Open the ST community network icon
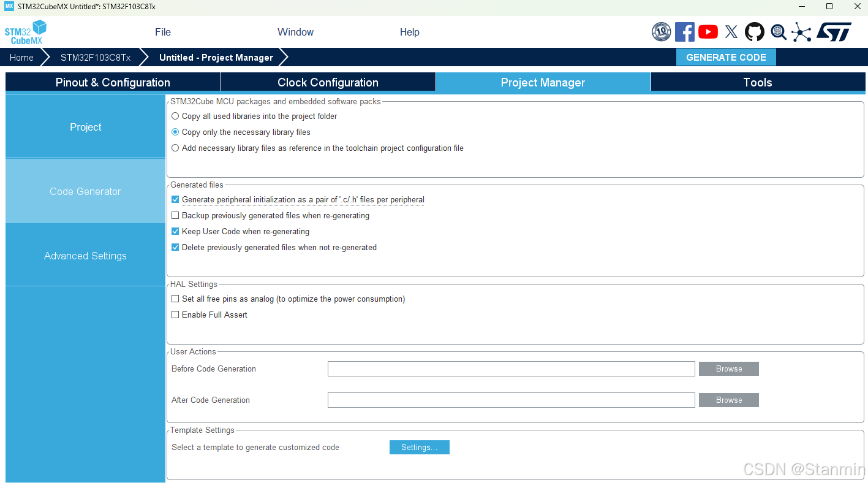Viewport: 868px width, 485px height. pyautogui.click(x=801, y=32)
